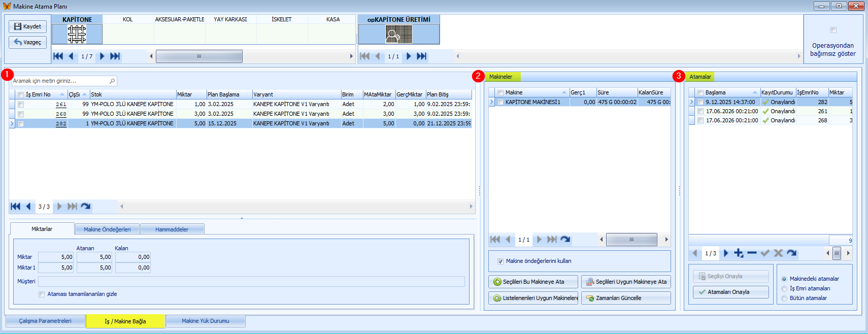Click the Seçilileri Bu Makineye Ata button
The width and height of the screenshot is (868, 334).
533,282
